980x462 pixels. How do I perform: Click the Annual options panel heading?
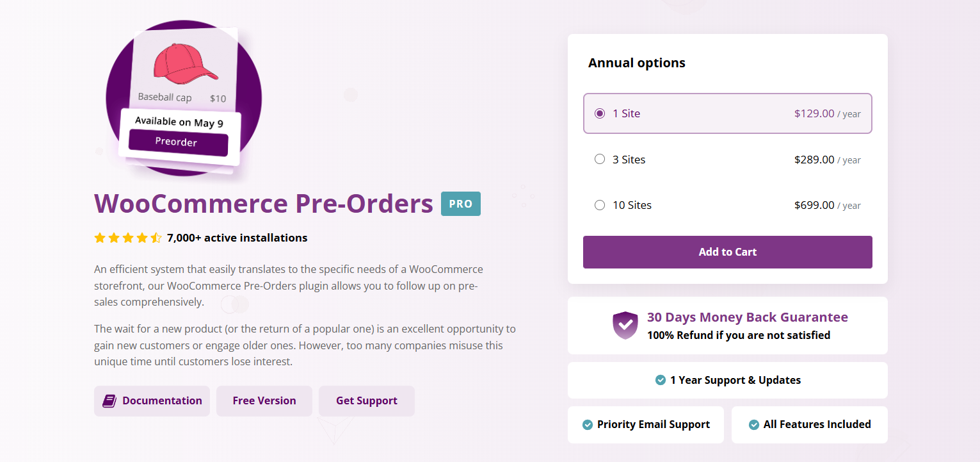click(x=637, y=63)
